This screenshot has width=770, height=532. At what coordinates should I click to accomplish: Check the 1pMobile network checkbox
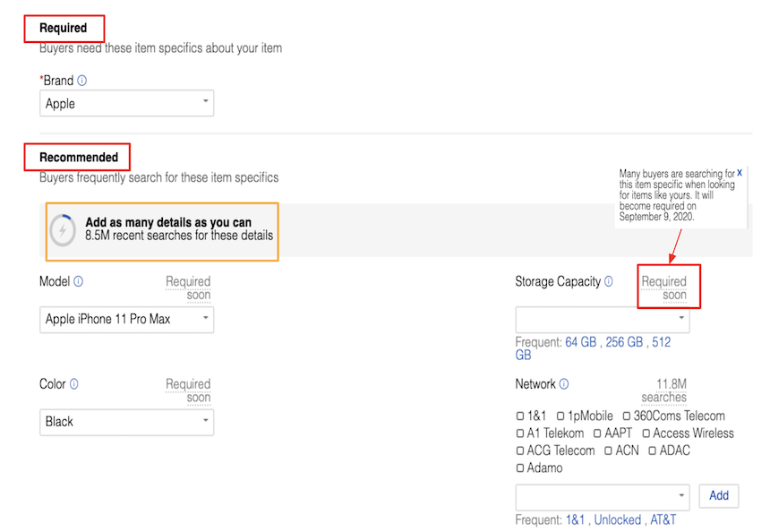tap(560, 416)
